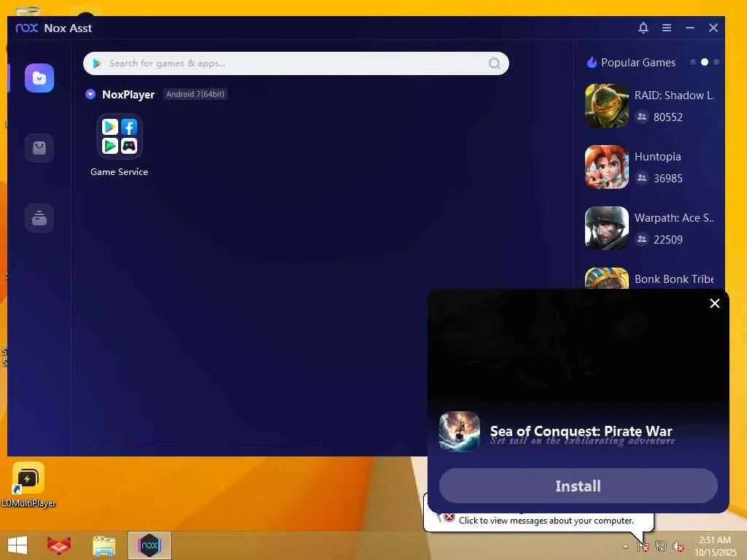Image resolution: width=747 pixels, height=560 pixels.
Task: Open the store bag sidebar icon
Action: pyautogui.click(x=39, y=147)
